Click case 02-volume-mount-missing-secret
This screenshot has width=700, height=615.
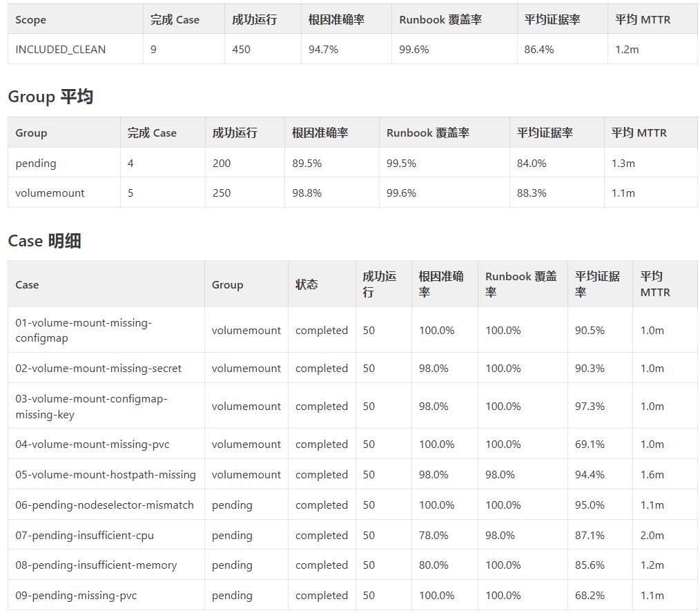(x=98, y=368)
